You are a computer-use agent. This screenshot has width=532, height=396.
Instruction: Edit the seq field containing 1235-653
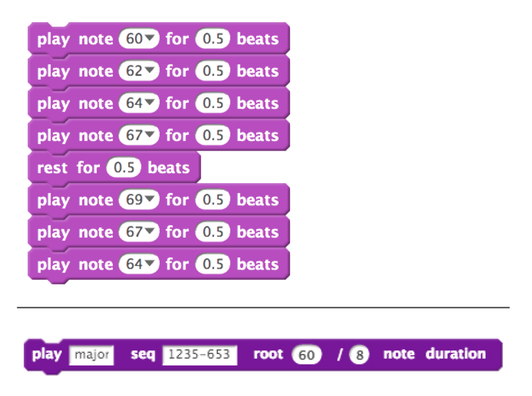[199, 355]
